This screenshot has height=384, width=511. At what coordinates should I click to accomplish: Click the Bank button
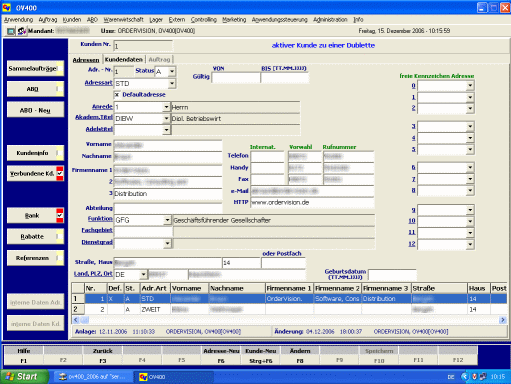[32, 215]
